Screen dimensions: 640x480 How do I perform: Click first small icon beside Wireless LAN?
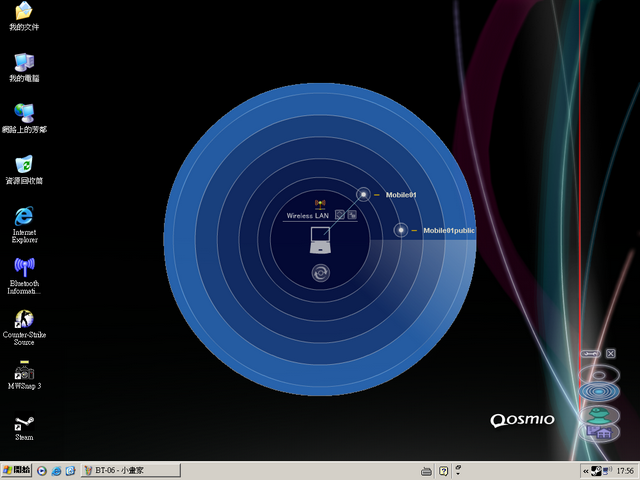tap(340, 215)
